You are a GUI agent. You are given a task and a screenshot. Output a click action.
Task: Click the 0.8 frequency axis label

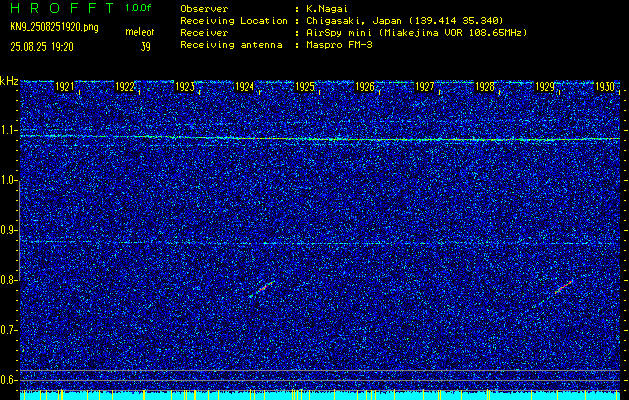[x=8, y=280]
